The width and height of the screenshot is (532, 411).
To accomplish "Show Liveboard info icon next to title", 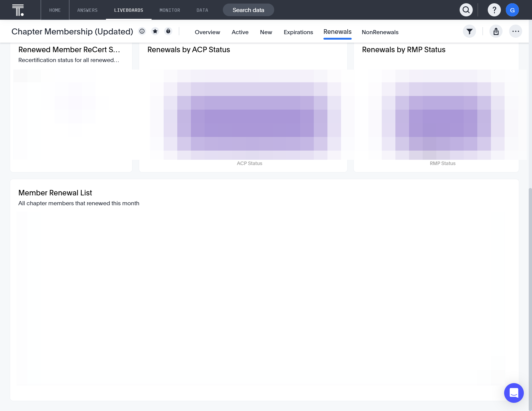I will click(x=142, y=31).
